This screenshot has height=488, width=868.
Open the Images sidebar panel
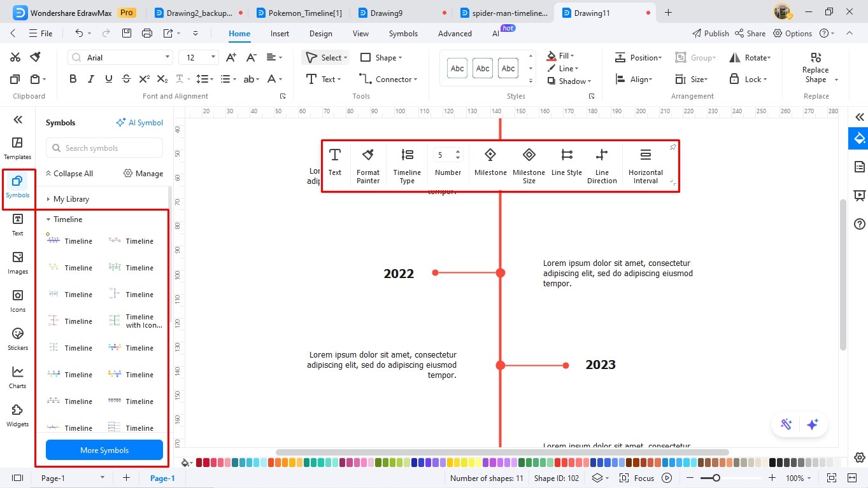(x=17, y=263)
